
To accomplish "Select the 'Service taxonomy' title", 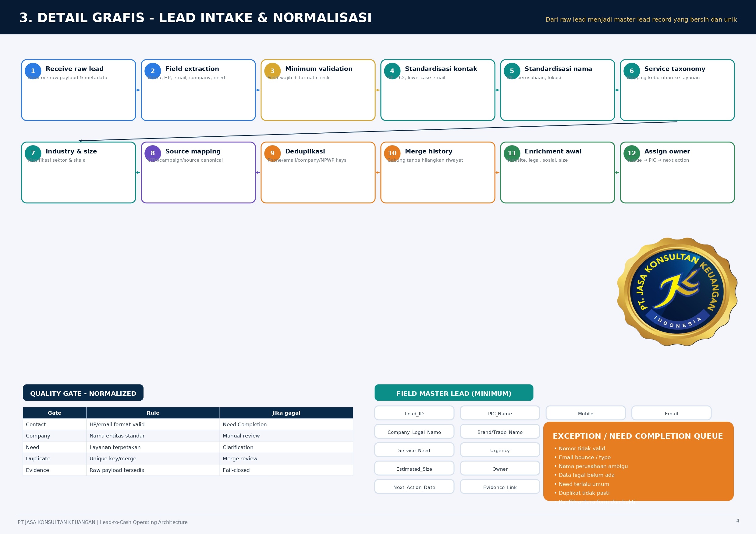I will [675, 69].
